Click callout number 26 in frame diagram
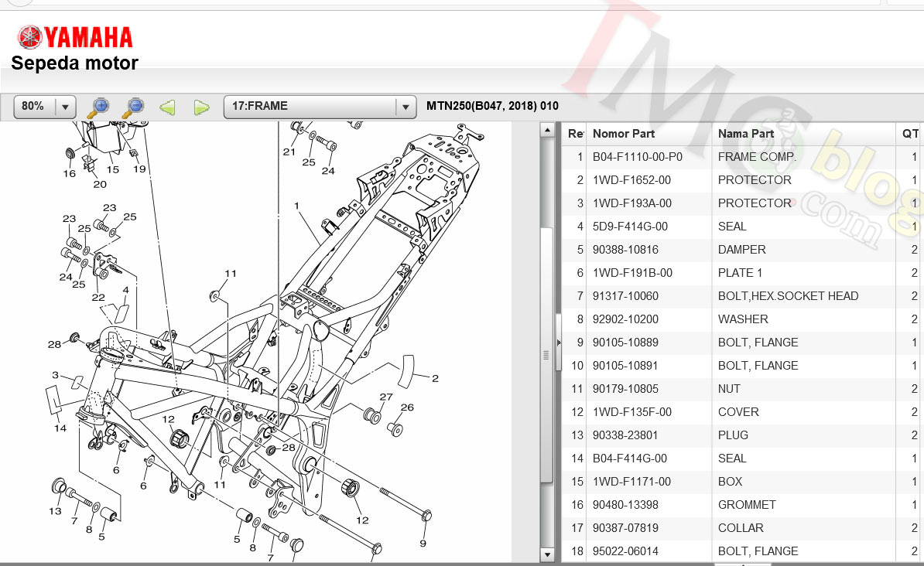 click(x=407, y=407)
